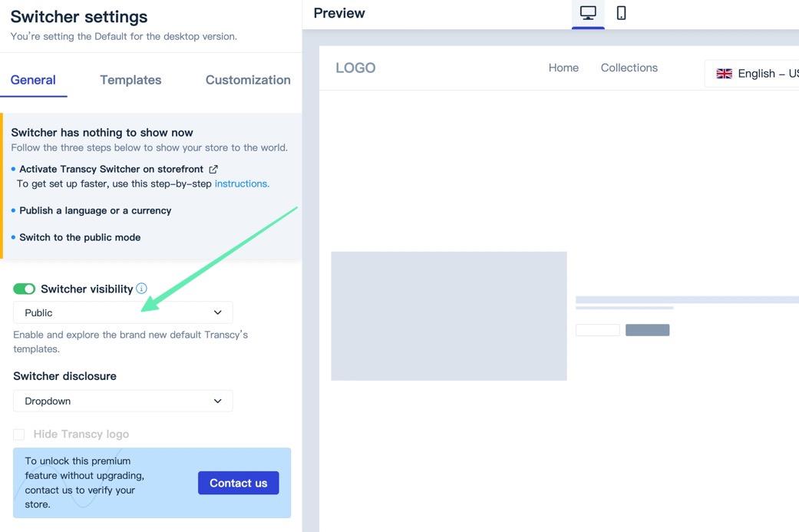Switch to desktop preview icon
799x532 pixels.
[x=588, y=13]
